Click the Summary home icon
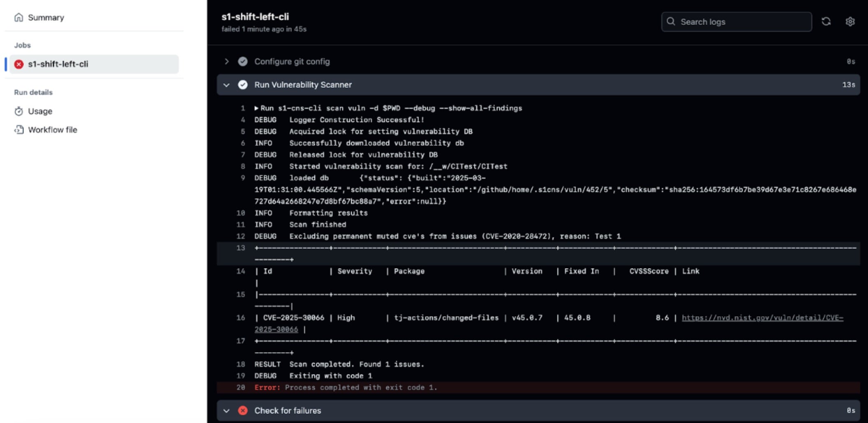 pyautogui.click(x=18, y=17)
